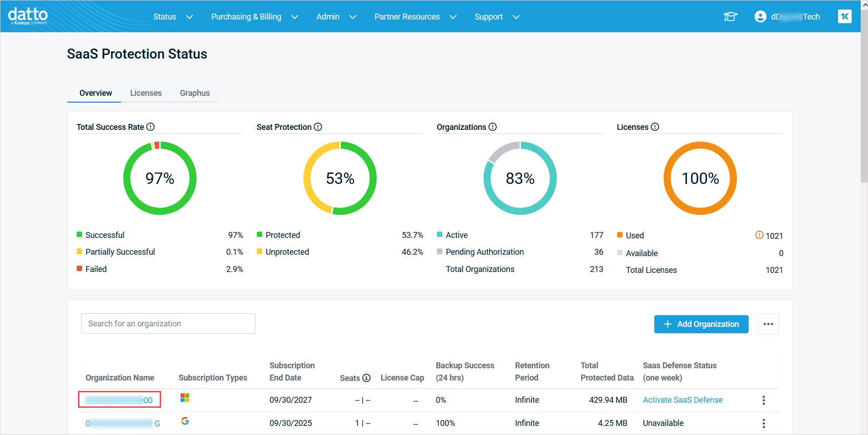The width and height of the screenshot is (868, 435).
Task: Switch to the Graphus tab
Action: click(195, 93)
